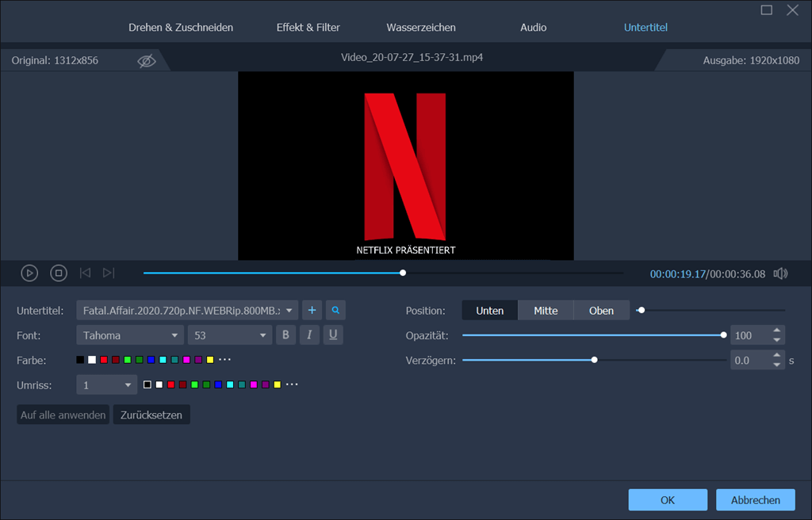Cancel with the Abbrechen button
The width and height of the screenshot is (812, 520).
756,500
